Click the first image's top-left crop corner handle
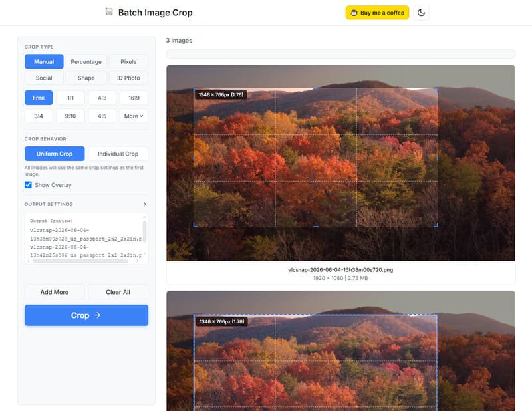This screenshot has width=532, height=411. point(194,89)
